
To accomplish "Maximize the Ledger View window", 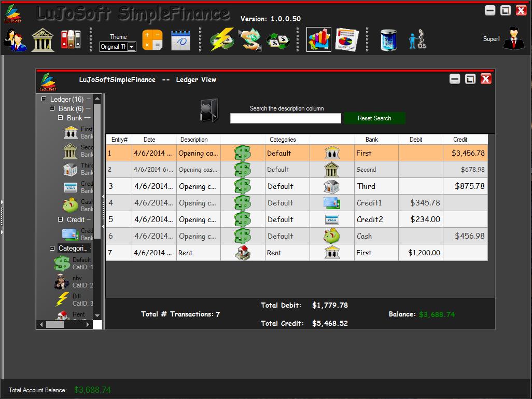I will (470, 79).
